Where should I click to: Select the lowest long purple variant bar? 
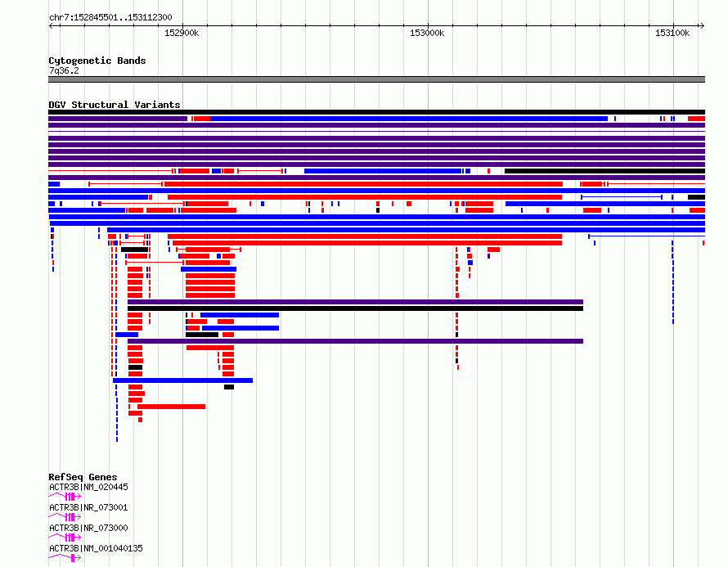pos(355,341)
